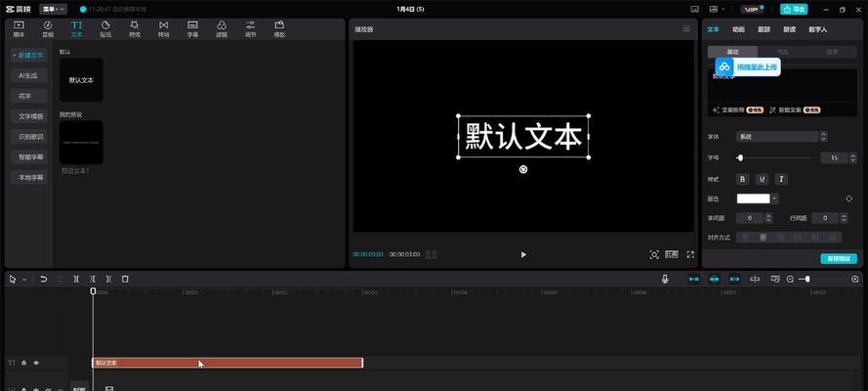The width and height of the screenshot is (868, 391).
Task: Click the font size slider track
Action: (774, 157)
